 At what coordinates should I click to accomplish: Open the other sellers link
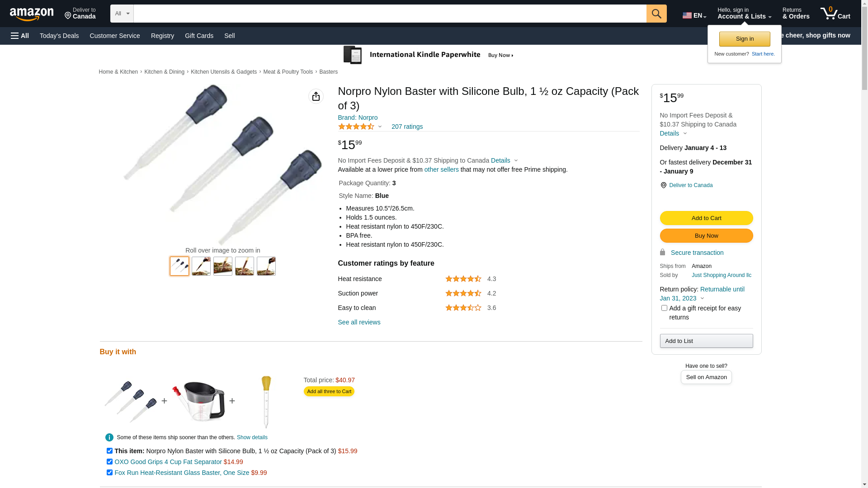click(441, 169)
